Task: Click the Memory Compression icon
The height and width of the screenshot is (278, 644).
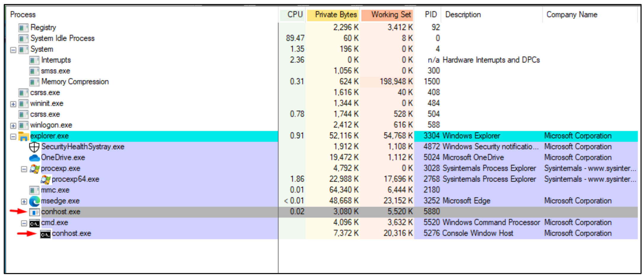Action: tap(34, 82)
